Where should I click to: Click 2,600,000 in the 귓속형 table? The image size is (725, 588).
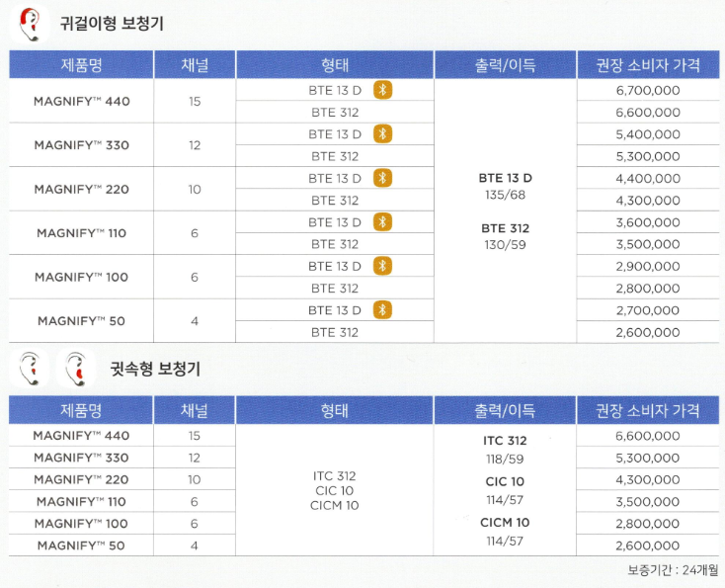648,546
